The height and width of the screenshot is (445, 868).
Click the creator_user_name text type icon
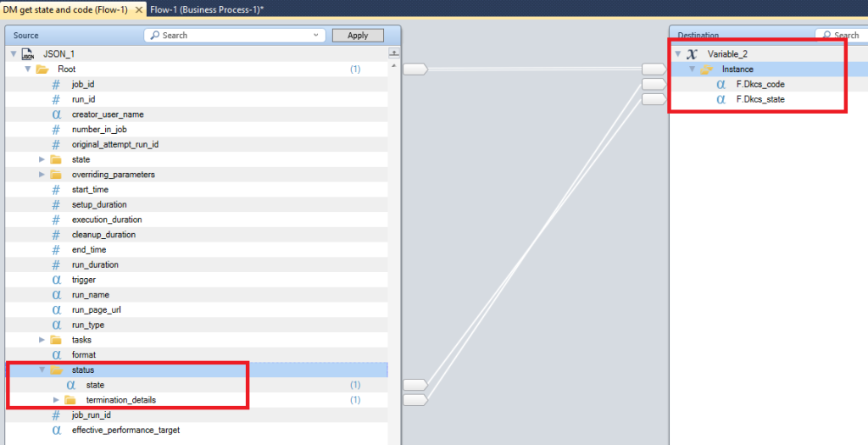56,114
